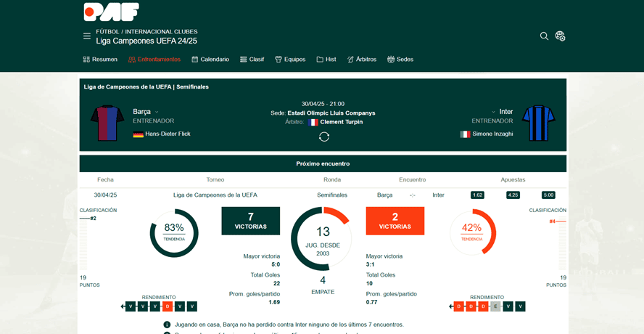644x334 pixels.
Task: Click the Inter striped jersey image
Action: [539, 123]
